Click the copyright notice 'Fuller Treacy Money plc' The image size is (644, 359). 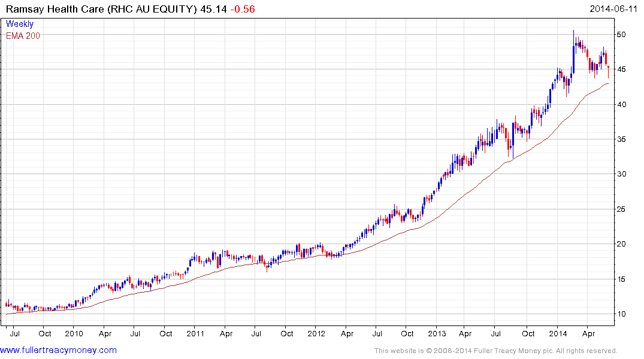513,351
